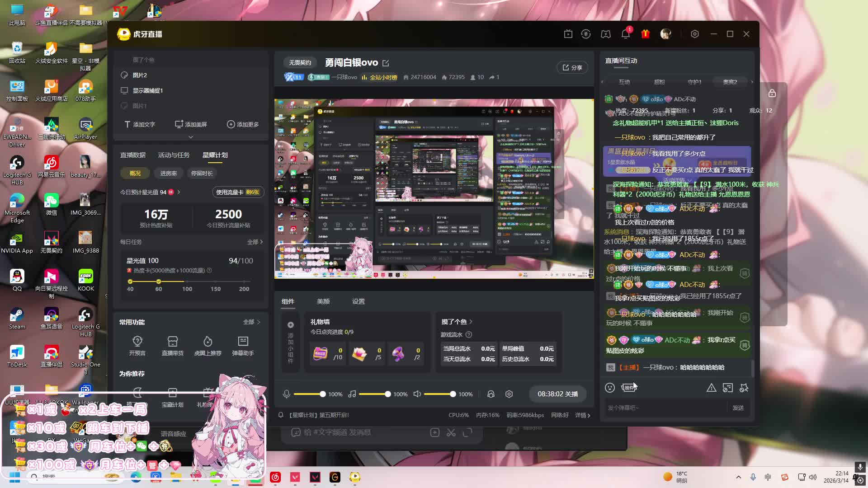The image size is (868, 488).
Task: Open the red gift box icon
Action: tap(645, 34)
